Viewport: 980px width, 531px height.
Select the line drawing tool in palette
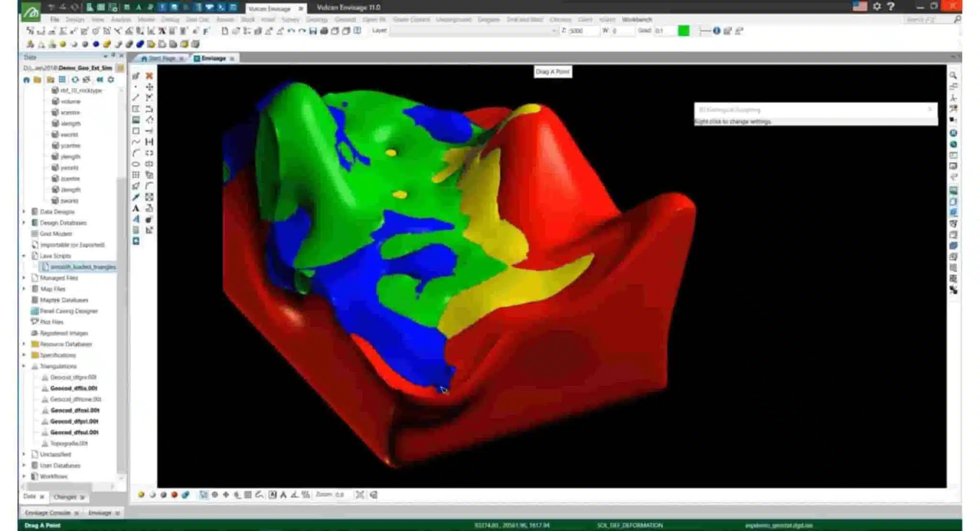[136, 98]
